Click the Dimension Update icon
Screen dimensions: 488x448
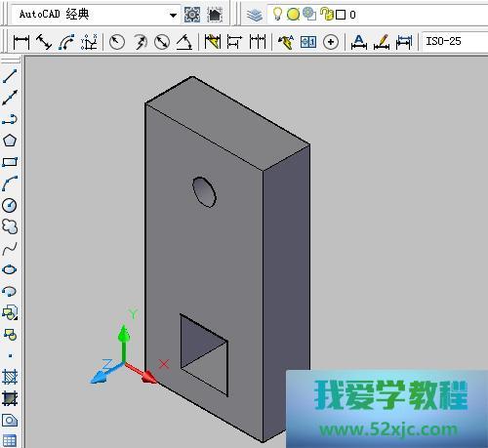(x=404, y=42)
